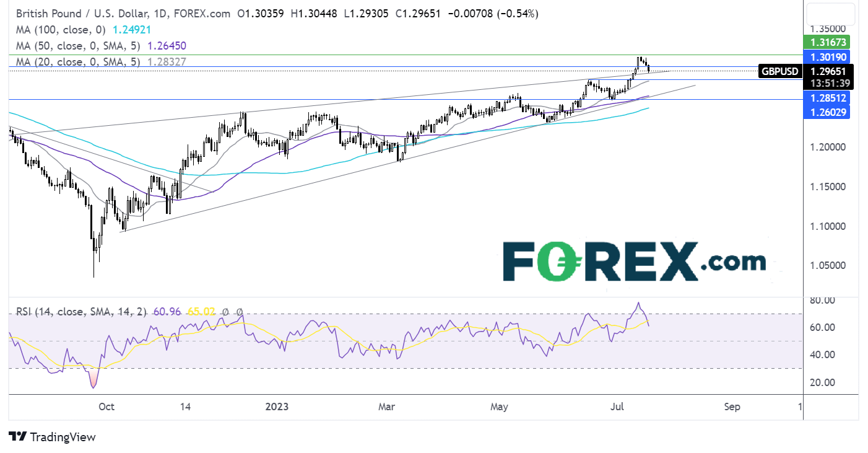Click the RSI average value 65.02
The height and width of the screenshot is (453, 868).
[x=201, y=312]
